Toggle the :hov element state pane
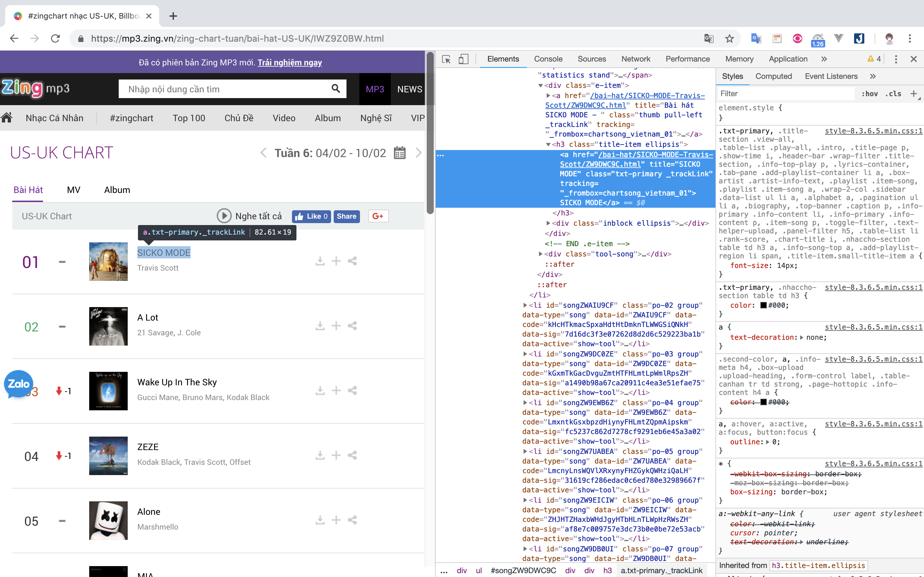The image size is (924, 577). [869, 94]
